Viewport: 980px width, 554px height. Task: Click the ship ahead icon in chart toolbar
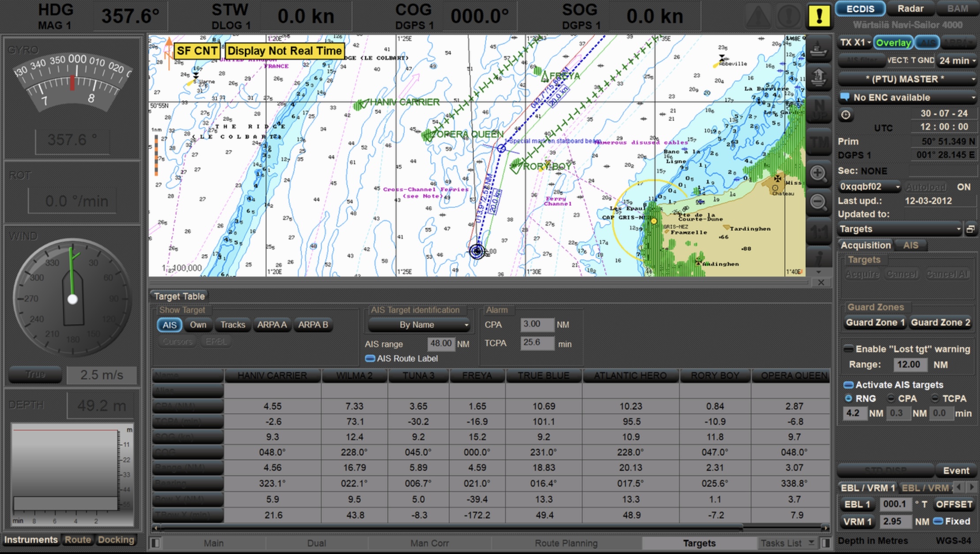pos(818,49)
